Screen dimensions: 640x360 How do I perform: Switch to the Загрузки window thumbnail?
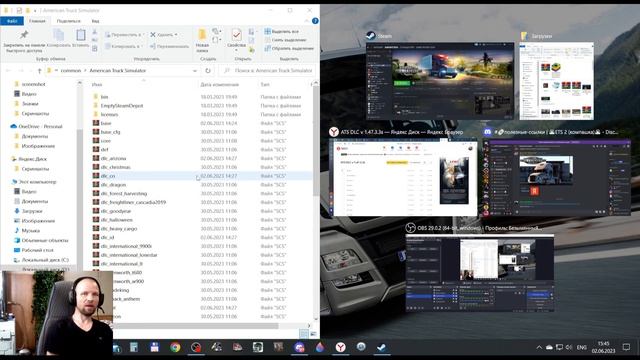tap(556, 81)
